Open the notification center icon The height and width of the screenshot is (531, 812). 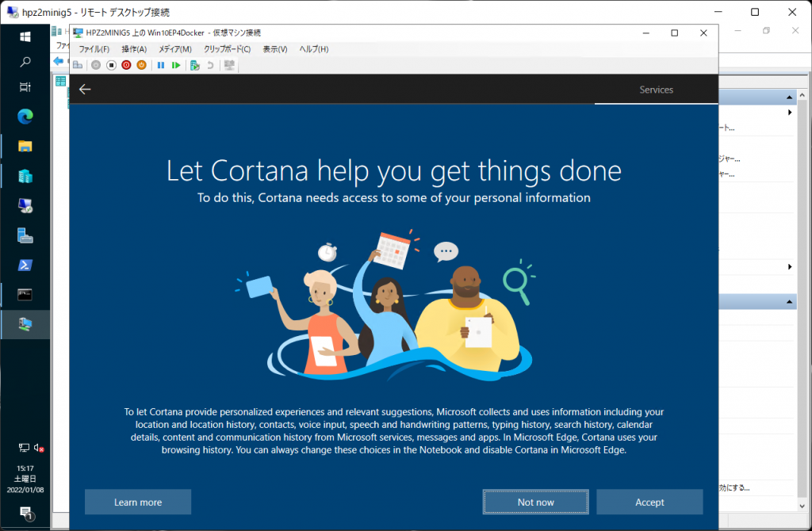pyautogui.click(x=25, y=514)
